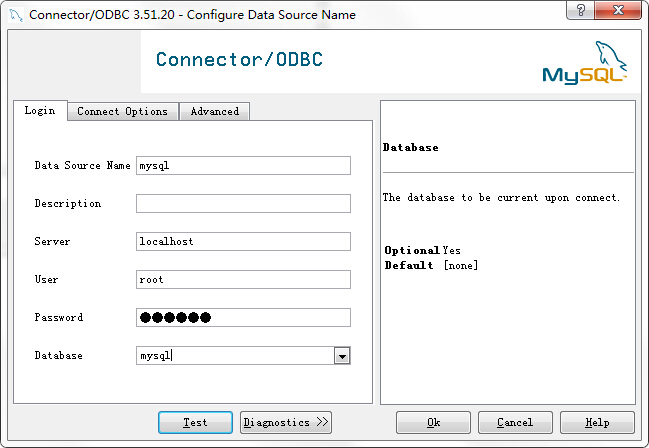Viewport: 649px width, 448px height.
Task: Expand the Database dropdown arrow
Action: tap(341, 355)
